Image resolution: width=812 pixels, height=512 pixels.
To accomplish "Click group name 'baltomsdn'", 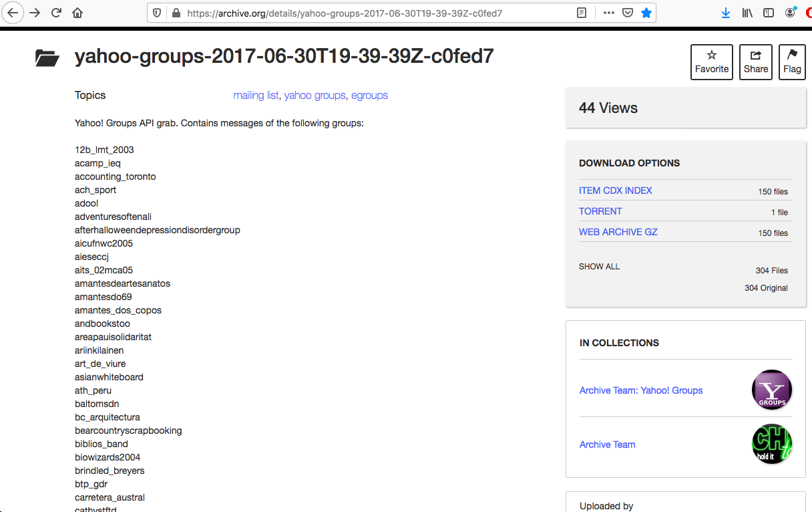I will point(97,404).
